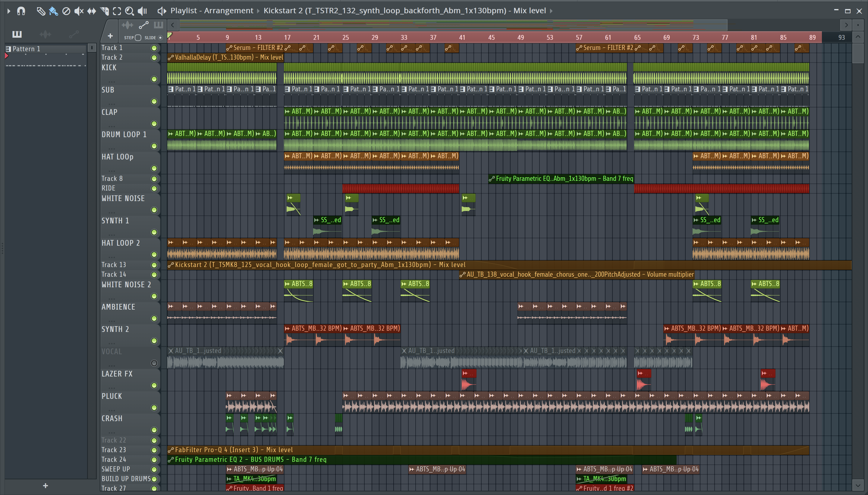Image resolution: width=868 pixels, height=495 pixels.
Task: Add a new track with plus button
Action: click(110, 36)
